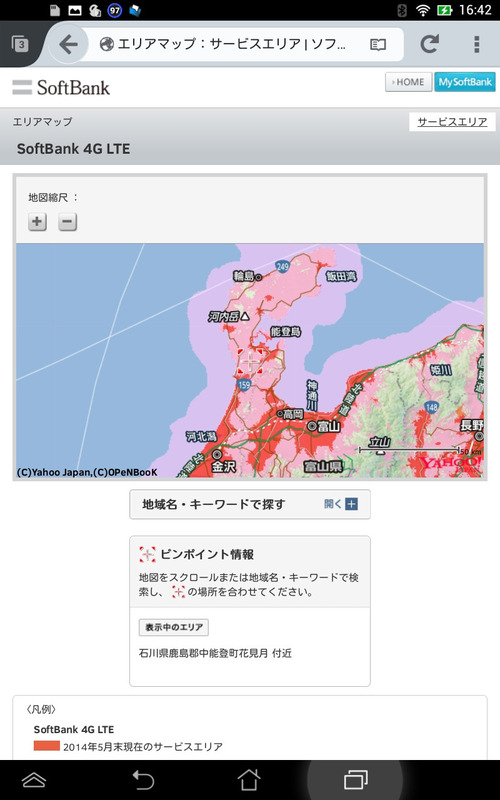The height and width of the screenshot is (800, 500).
Task: Expand the 地域名・キーワードで探す search panel
Action: point(250,504)
